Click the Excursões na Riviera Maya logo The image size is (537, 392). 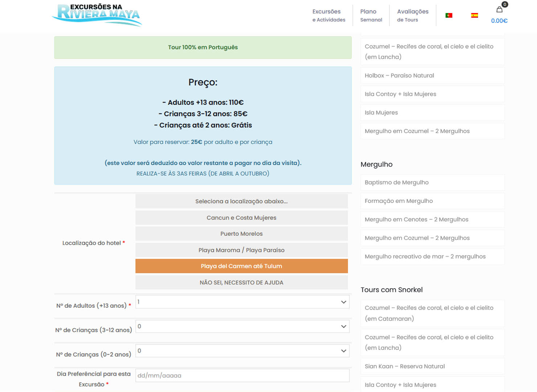pyautogui.click(x=97, y=15)
